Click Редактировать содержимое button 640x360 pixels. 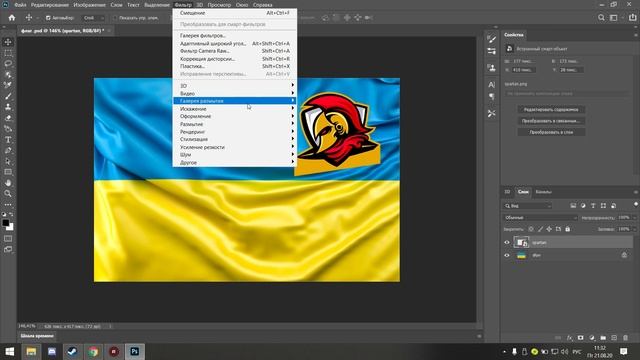[551, 109]
